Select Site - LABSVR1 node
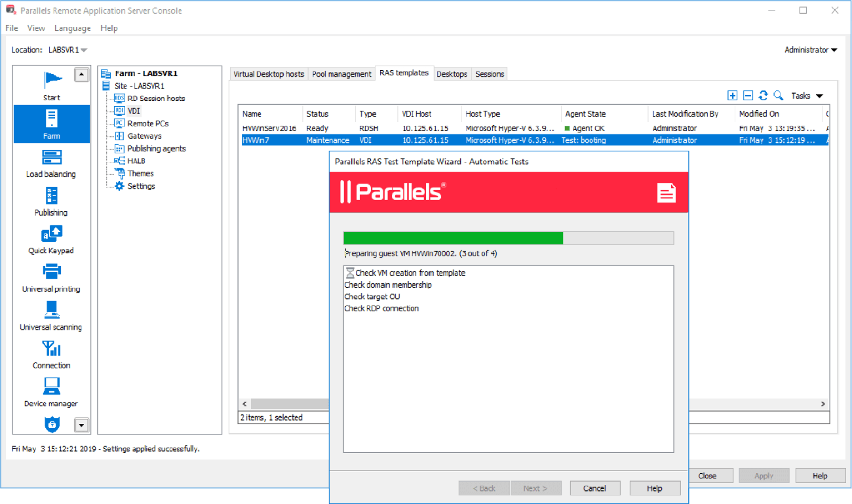This screenshot has width=852, height=504. coord(139,86)
